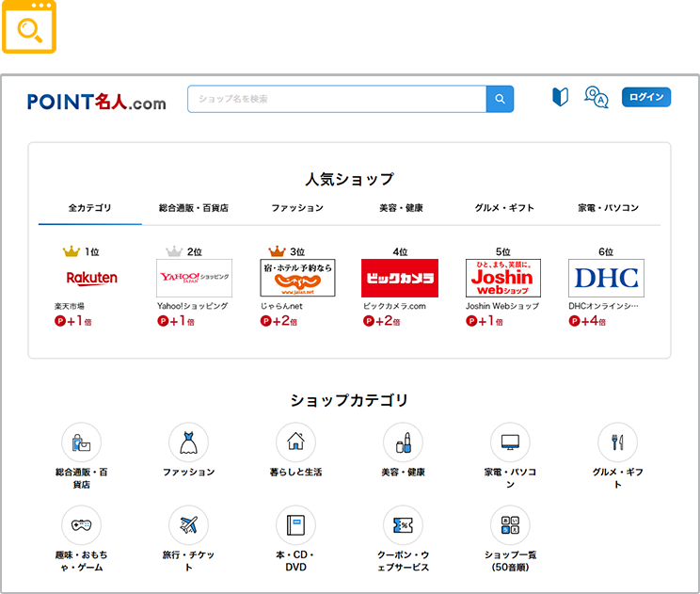Viewport: 700px width, 594px height.
Task: Click the ログイン button
Action: pos(646,97)
